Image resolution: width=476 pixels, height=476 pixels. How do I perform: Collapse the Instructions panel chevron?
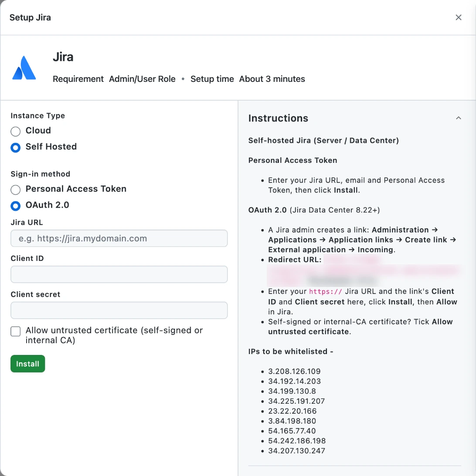pos(459,118)
